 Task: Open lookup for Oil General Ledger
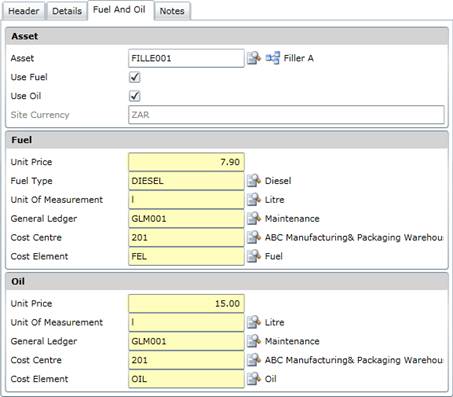[254, 341]
